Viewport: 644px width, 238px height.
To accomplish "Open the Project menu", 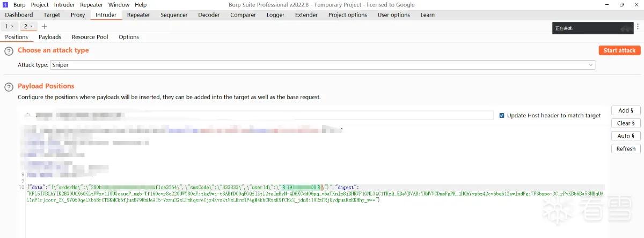I will 39,5.
